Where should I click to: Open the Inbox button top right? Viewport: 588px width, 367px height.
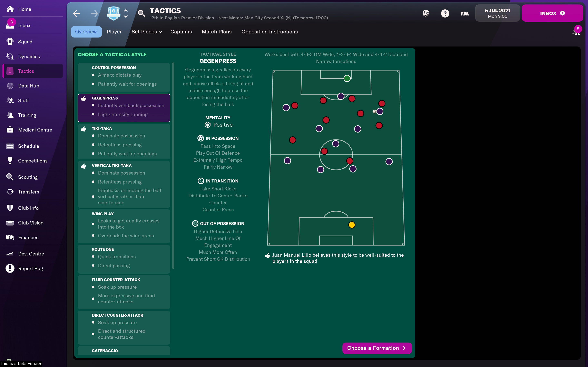point(552,13)
